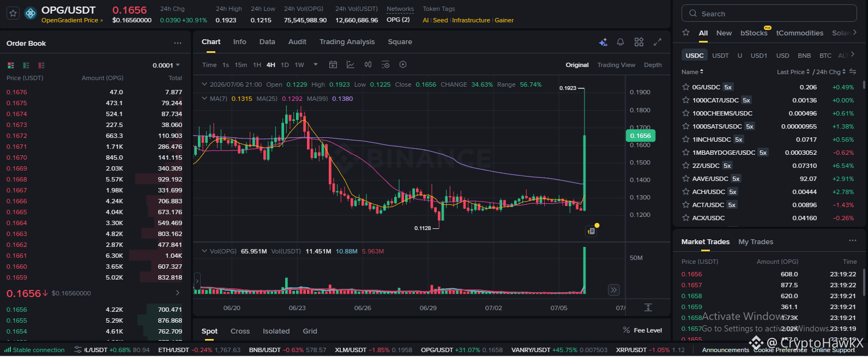The height and width of the screenshot is (357, 868).
Task: Show both buy and sell orders view
Action: 11,65
